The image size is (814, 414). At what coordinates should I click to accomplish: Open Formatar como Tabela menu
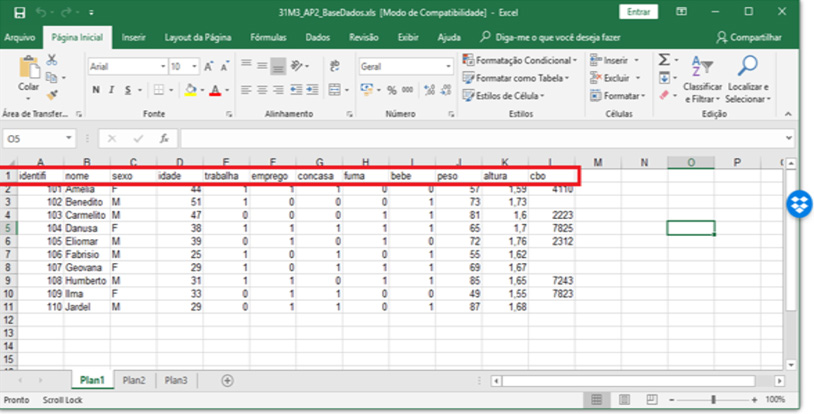pos(515,78)
